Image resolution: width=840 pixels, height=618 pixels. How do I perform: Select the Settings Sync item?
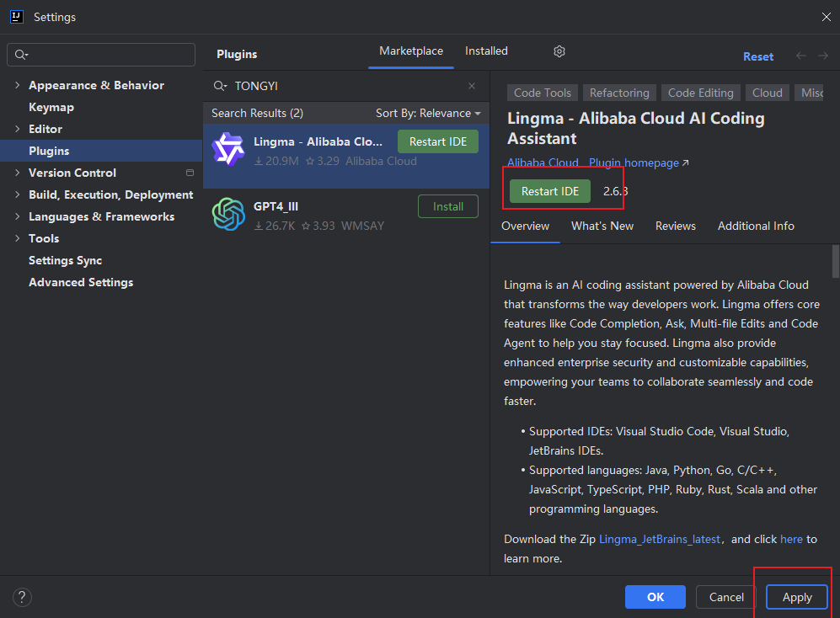tap(66, 260)
